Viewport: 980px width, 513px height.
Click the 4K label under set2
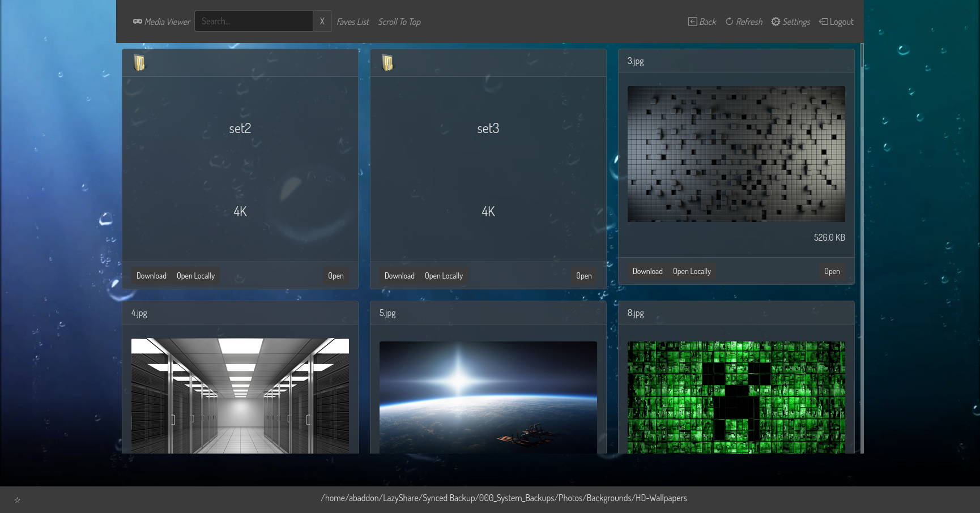(x=240, y=212)
